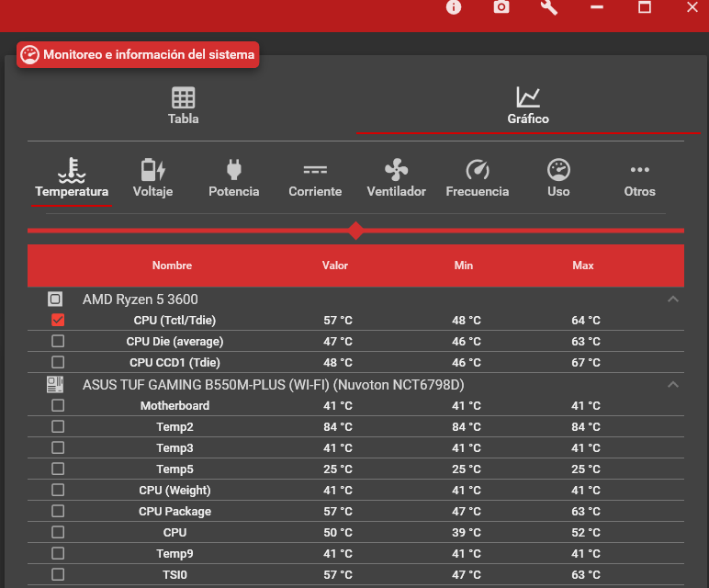This screenshot has width=709, height=588.
Task: Click the Tabla grid icon
Action: (x=183, y=97)
